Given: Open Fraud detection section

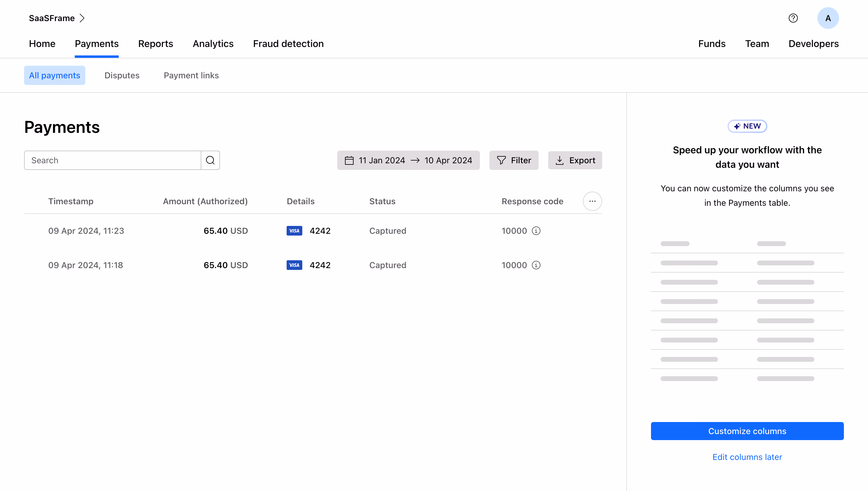Looking at the screenshot, I should click(x=288, y=44).
